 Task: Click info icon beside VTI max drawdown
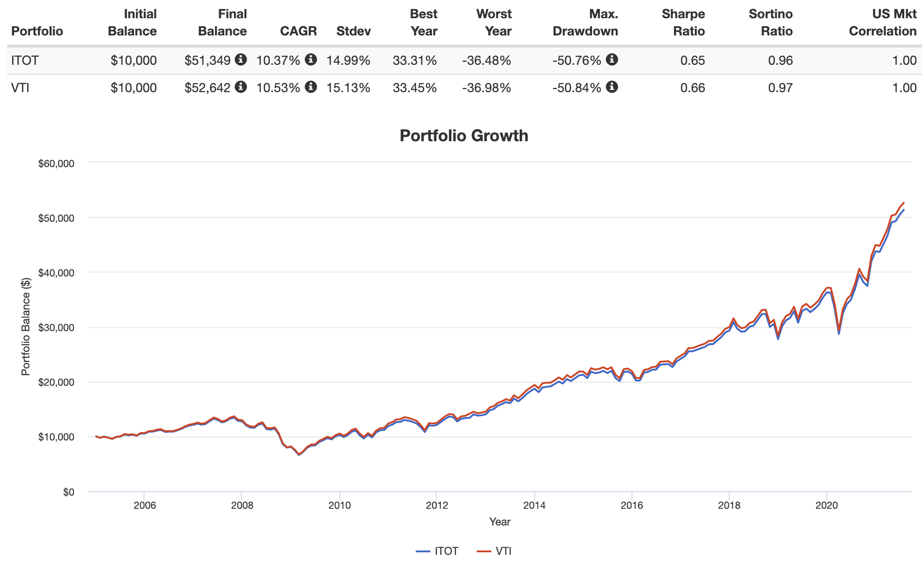[x=612, y=87]
